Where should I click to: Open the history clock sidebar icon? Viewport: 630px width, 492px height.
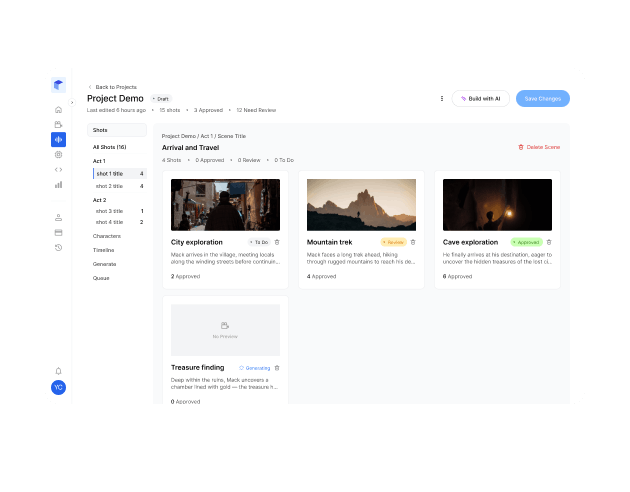click(58, 247)
